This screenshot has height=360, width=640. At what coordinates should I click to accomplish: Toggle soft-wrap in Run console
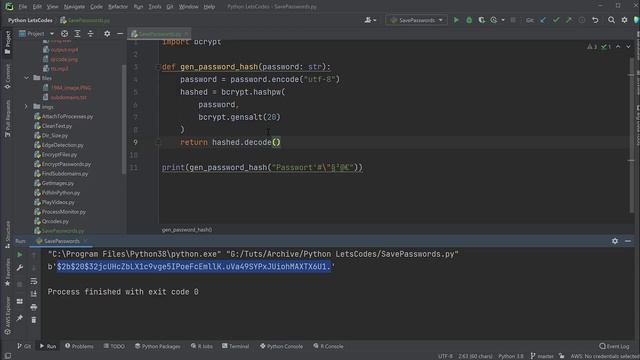click(x=34, y=281)
